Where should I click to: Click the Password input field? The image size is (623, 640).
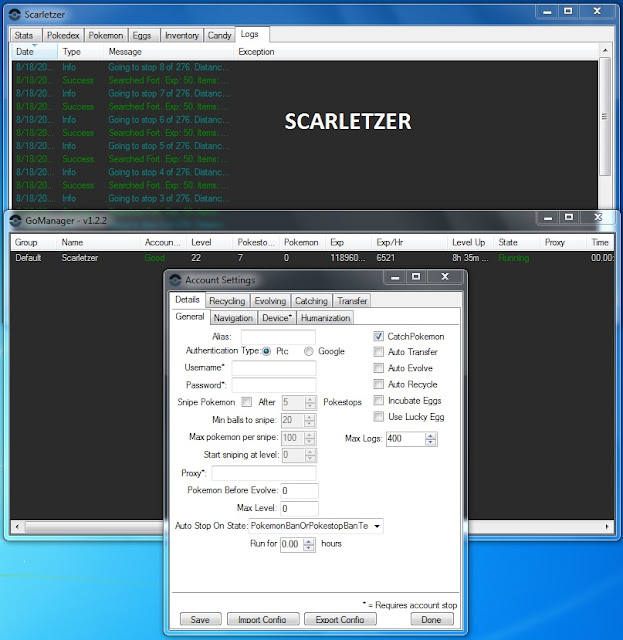(274, 385)
